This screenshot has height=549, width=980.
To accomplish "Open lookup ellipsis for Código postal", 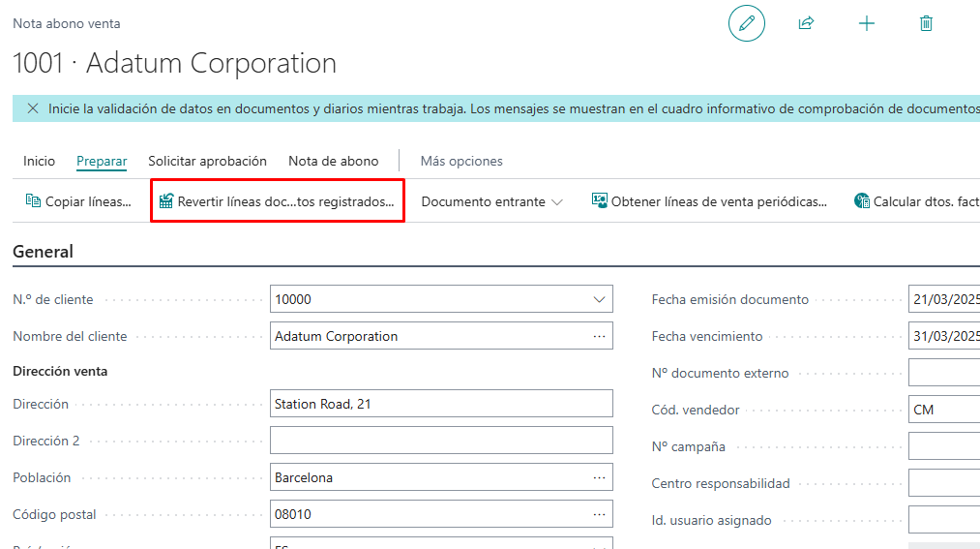I will tap(599, 514).
